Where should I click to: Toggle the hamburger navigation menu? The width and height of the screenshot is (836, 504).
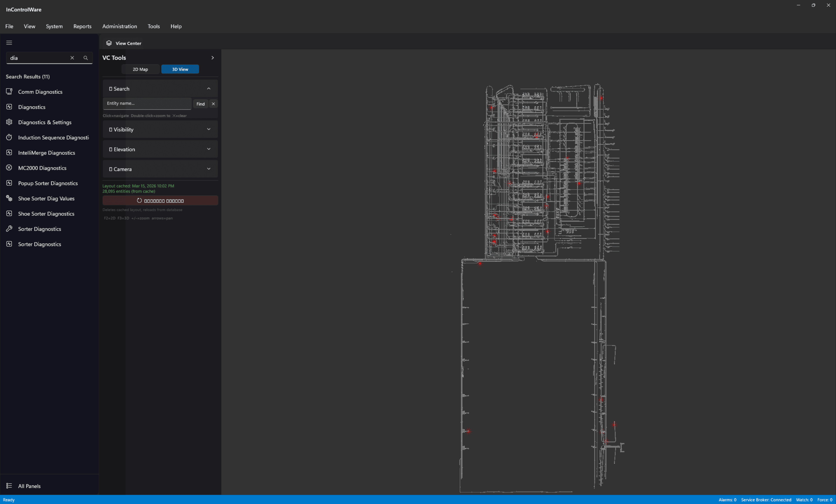coord(9,43)
